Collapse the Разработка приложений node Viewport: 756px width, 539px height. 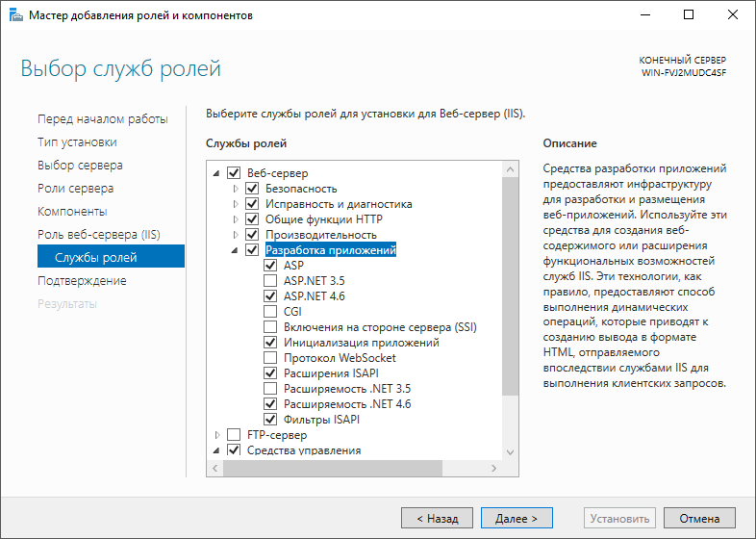click(x=235, y=250)
